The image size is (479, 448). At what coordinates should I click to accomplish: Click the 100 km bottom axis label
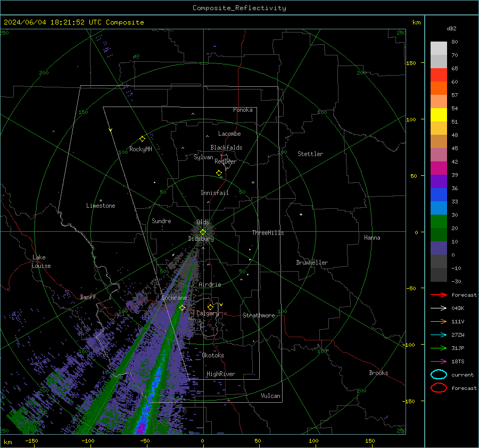[x=313, y=441]
